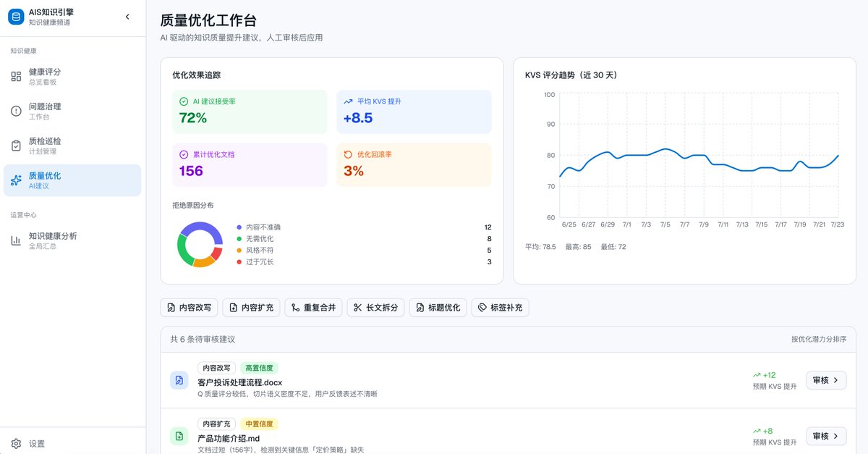Click the 156 optimized documents value
Screen dimensions: 868x454
[191, 171]
